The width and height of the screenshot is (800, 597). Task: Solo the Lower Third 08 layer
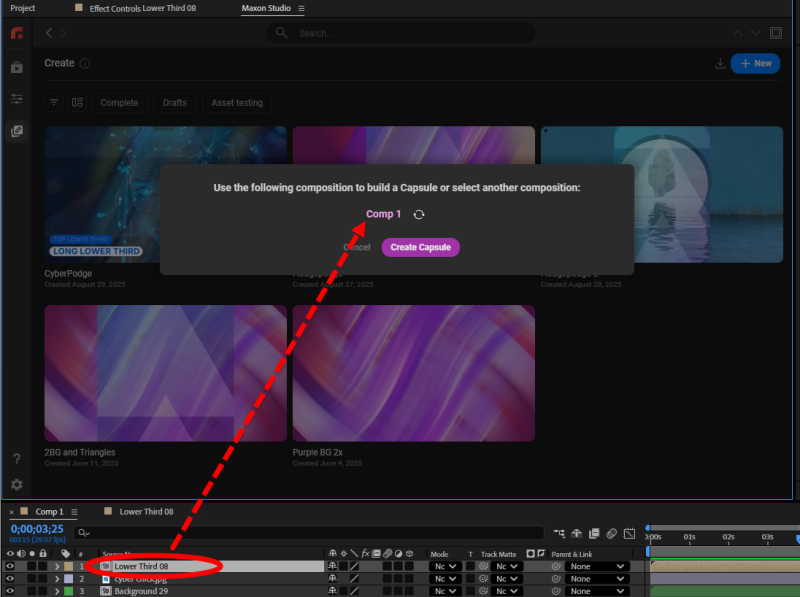tap(30, 565)
